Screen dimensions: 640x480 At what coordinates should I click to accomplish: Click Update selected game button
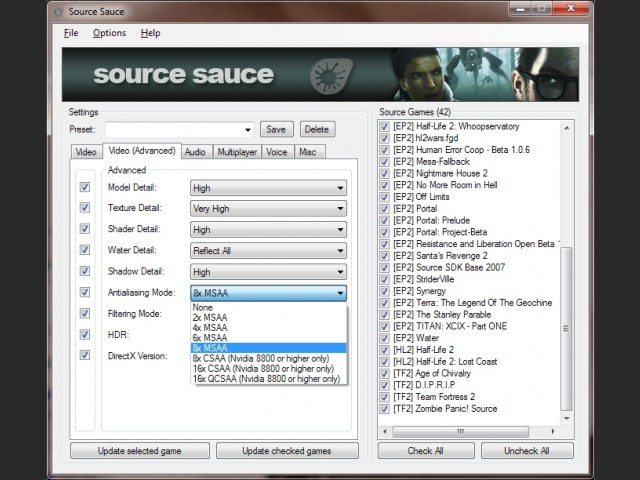click(x=140, y=451)
